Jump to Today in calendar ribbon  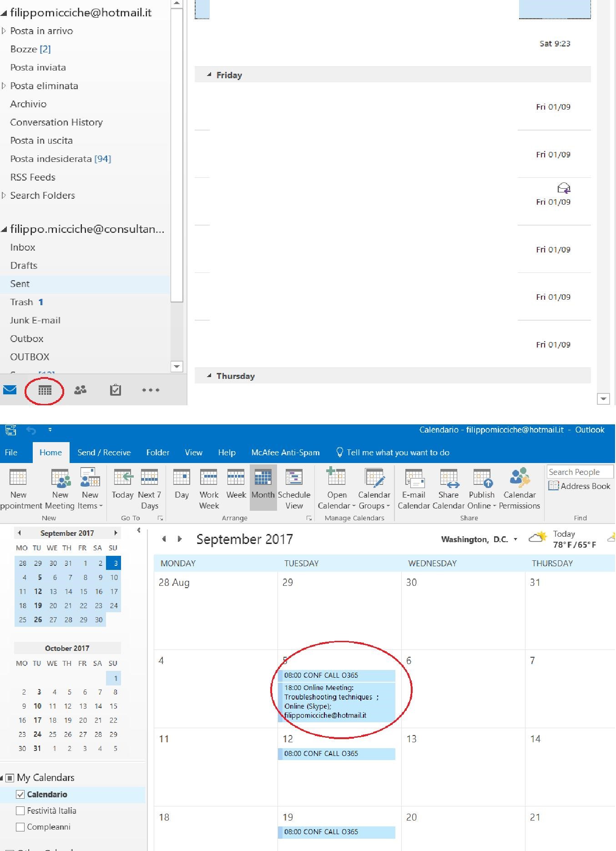point(122,484)
